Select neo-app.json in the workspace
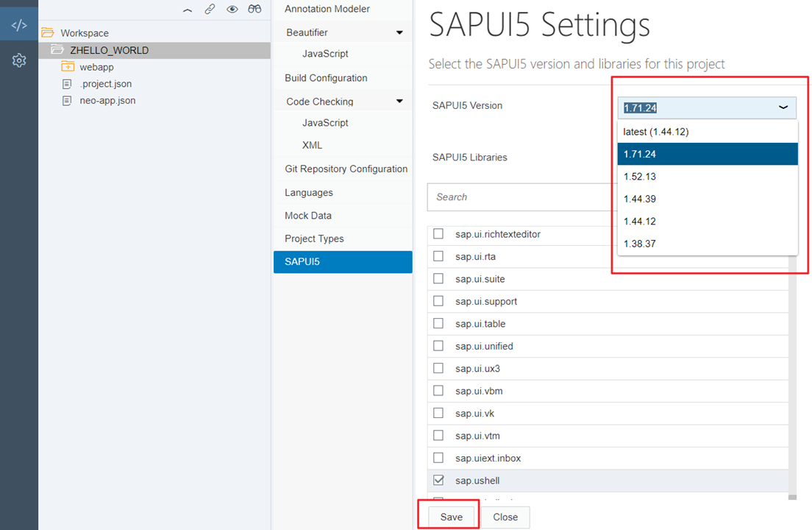The height and width of the screenshot is (530, 812). tap(107, 101)
